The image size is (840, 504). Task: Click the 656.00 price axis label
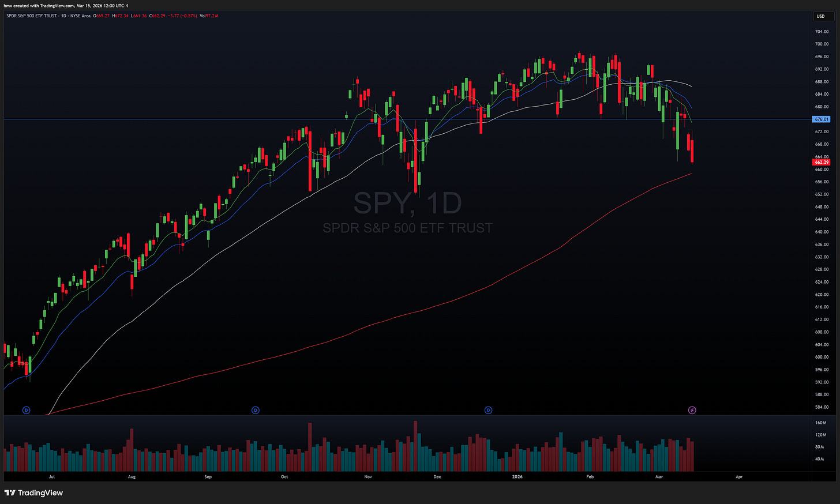pyautogui.click(x=822, y=182)
